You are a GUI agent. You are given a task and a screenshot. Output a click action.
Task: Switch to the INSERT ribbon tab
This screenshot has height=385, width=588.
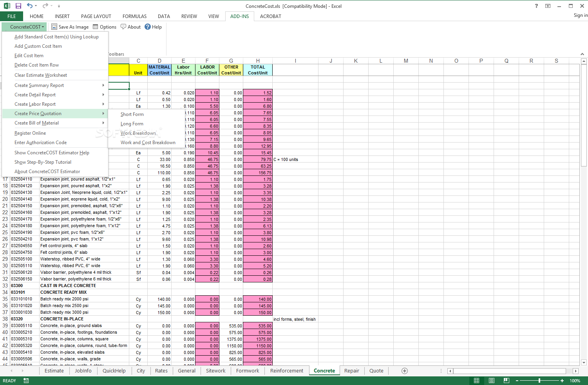point(62,16)
